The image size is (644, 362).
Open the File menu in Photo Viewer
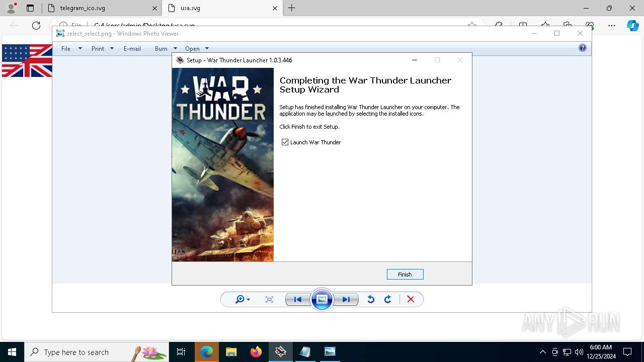point(66,49)
